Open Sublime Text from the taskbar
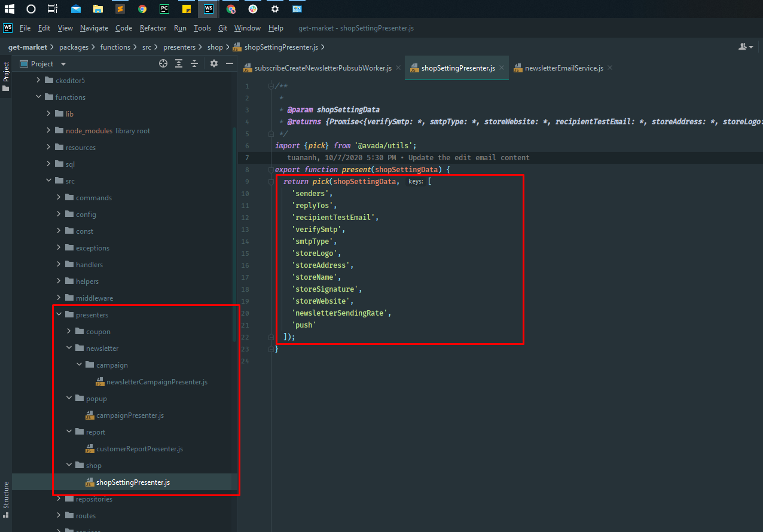 [120, 9]
